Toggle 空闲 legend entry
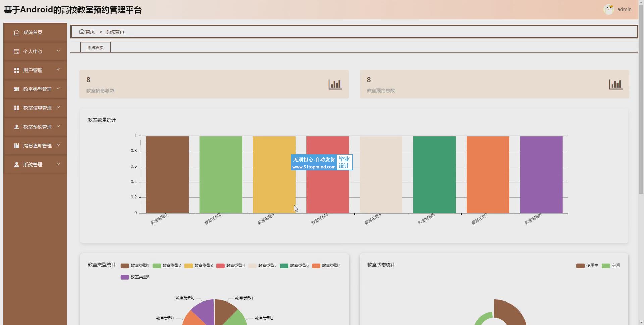 (x=611, y=266)
